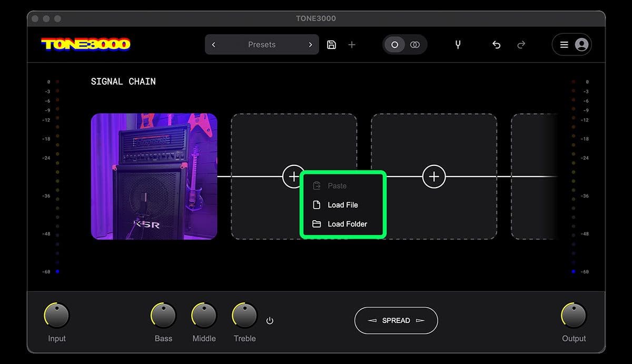The width and height of the screenshot is (632, 364).
Task: Select mono single-circle mode
Action: click(x=394, y=45)
